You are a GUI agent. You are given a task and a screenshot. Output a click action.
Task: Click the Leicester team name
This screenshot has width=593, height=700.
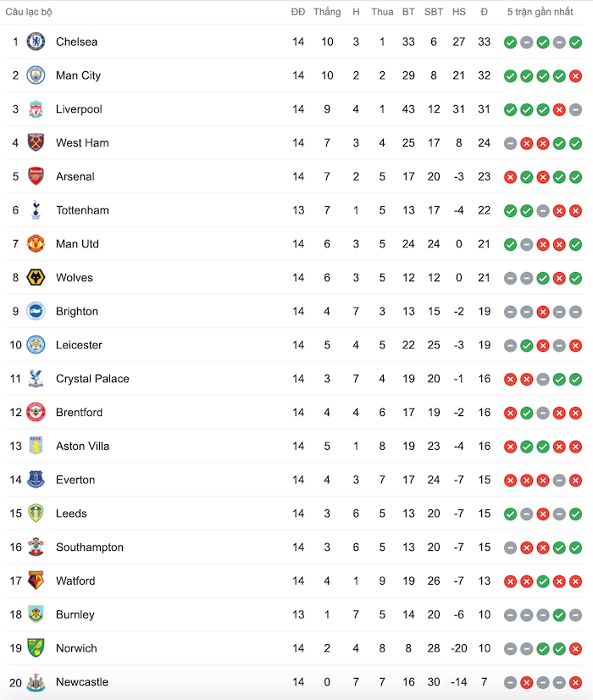tap(79, 345)
